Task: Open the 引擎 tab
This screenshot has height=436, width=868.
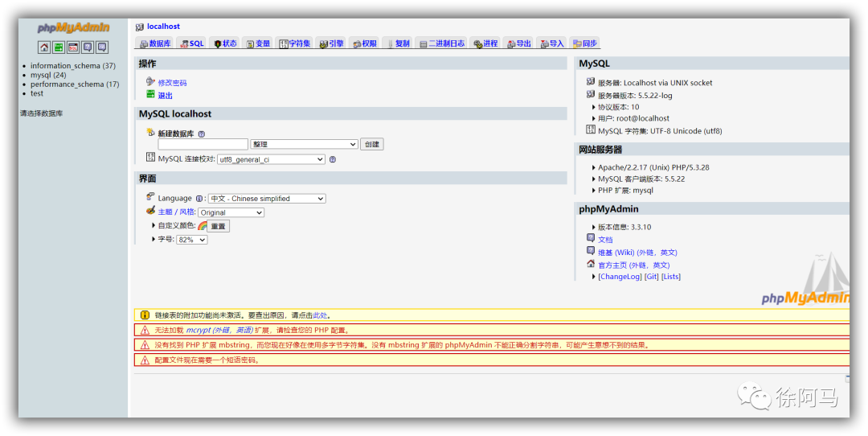Action: tap(332, 43)
